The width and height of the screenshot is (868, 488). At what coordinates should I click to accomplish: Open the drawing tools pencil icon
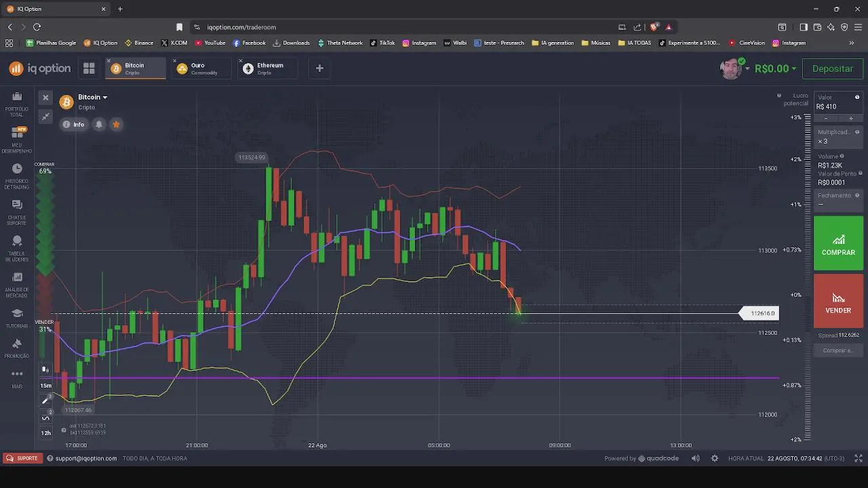pyautogui.click(x=45, y=401)
